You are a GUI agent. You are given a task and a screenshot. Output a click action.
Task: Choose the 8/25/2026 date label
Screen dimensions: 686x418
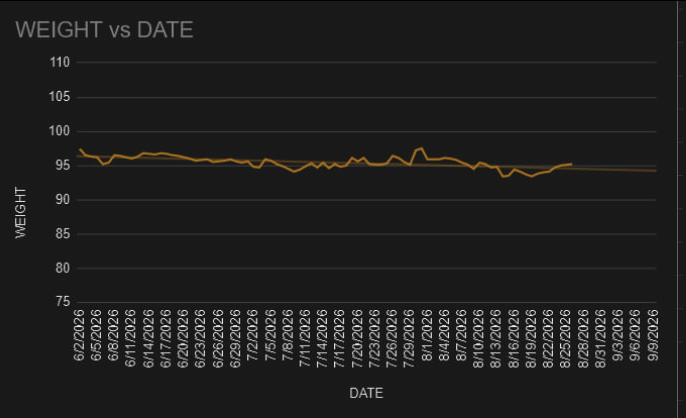(x=566, y=338)
